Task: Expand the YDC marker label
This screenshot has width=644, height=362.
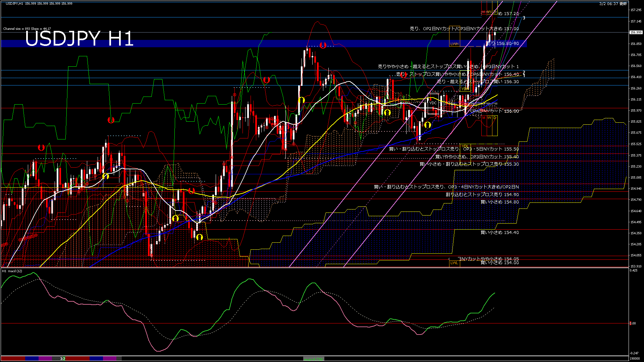Action: coord(433,103)
